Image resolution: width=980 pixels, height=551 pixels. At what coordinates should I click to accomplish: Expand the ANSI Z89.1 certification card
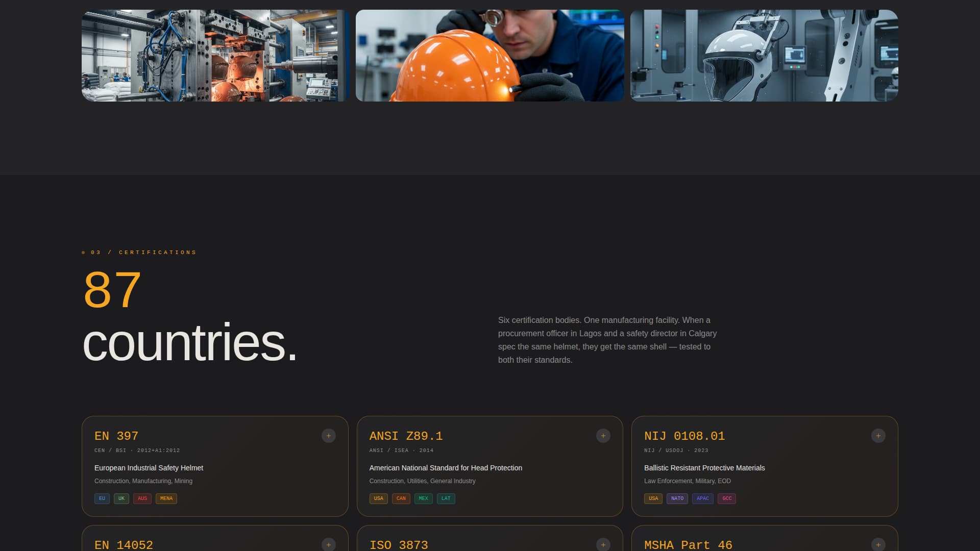pyautogui.click(x=603, y=436)
